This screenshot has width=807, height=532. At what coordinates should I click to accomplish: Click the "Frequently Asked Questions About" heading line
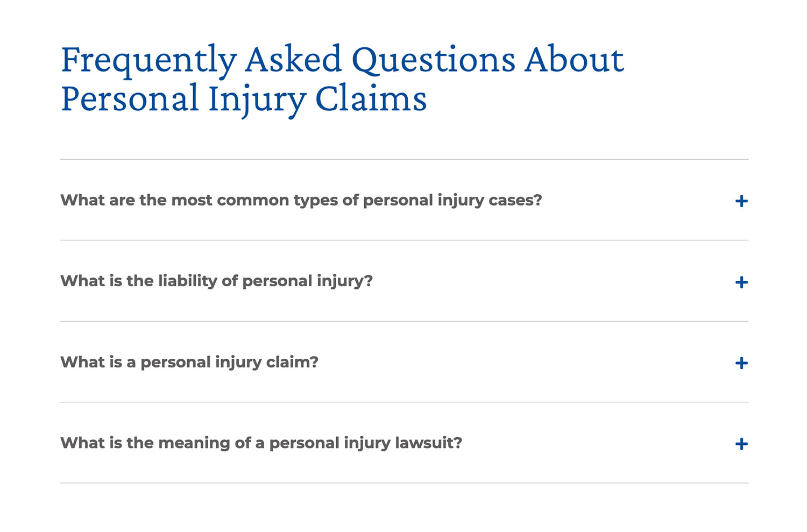coord(342,60)
